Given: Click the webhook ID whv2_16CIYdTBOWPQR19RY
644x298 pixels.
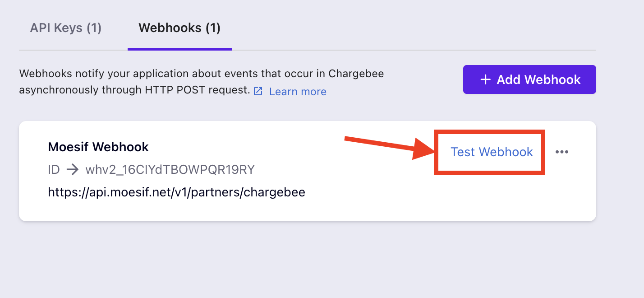Looking at the screenshot, I should point(170,169).
